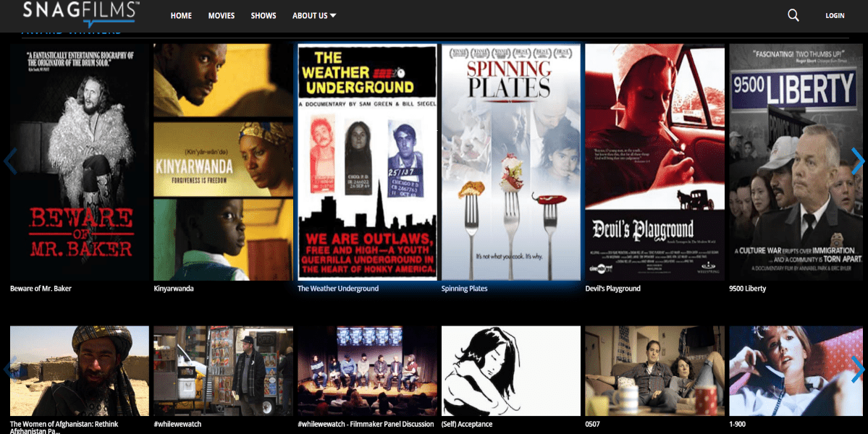Open 0507 couch scene thumbnail
This screenshot has width=868, height=434.
[x=655, y=371]
